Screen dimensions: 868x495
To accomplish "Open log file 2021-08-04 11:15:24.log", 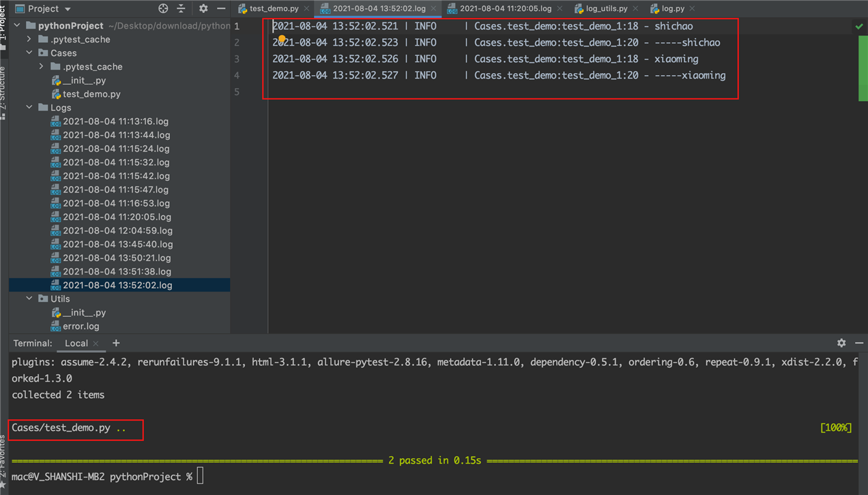I will tap(116, 148).
